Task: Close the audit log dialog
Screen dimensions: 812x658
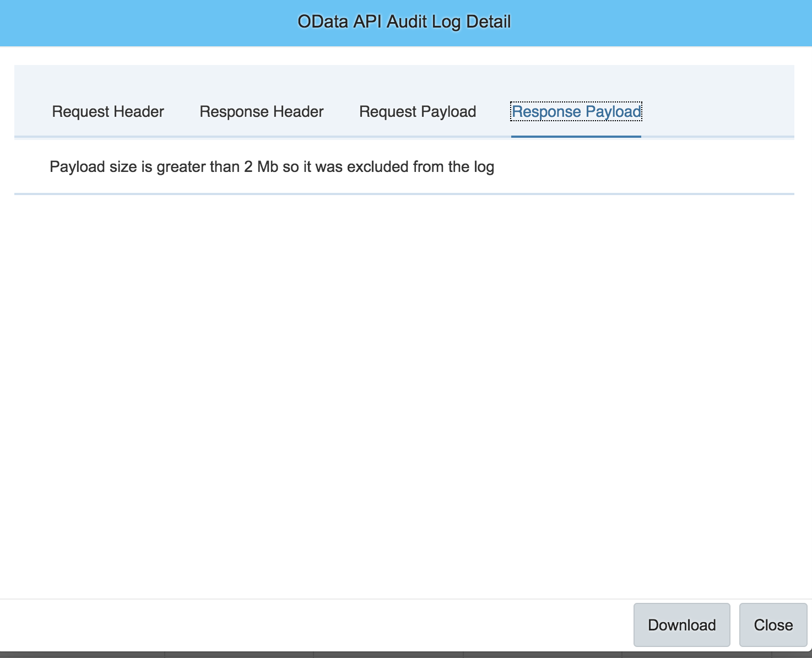Action: click(773, 625)
